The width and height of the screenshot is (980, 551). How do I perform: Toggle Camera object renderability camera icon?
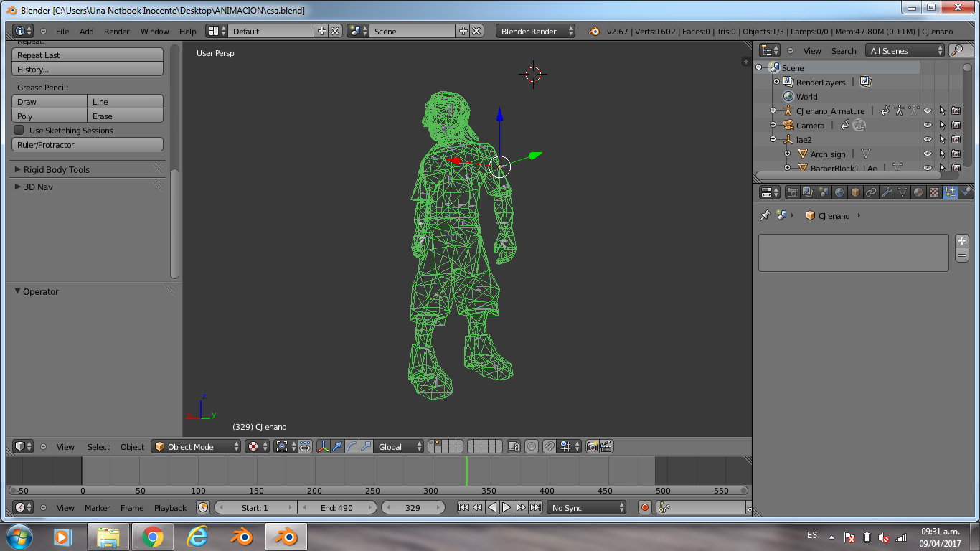point(956,125)
